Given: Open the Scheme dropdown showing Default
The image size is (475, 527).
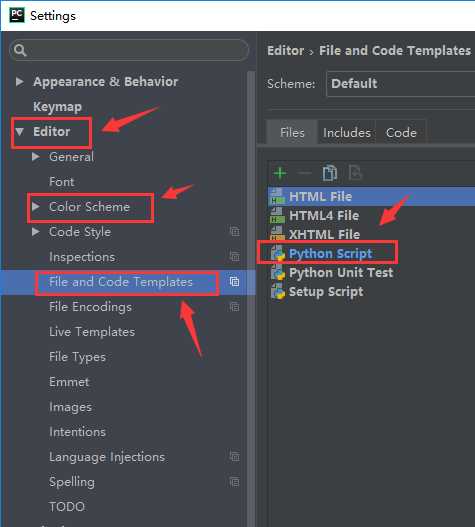Looking at the screenshot, I should (400, 84).
